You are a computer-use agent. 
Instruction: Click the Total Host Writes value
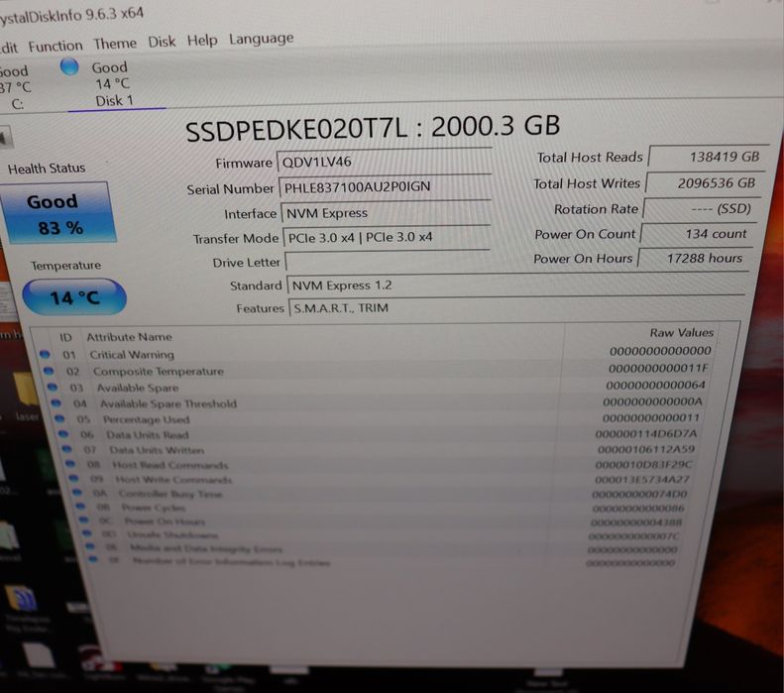click(705, 183)
